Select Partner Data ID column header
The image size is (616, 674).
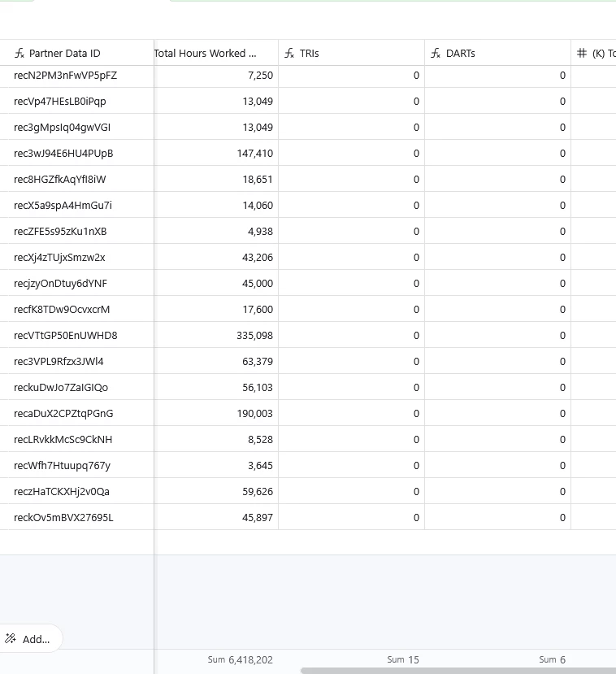click(x=77, y=53)
